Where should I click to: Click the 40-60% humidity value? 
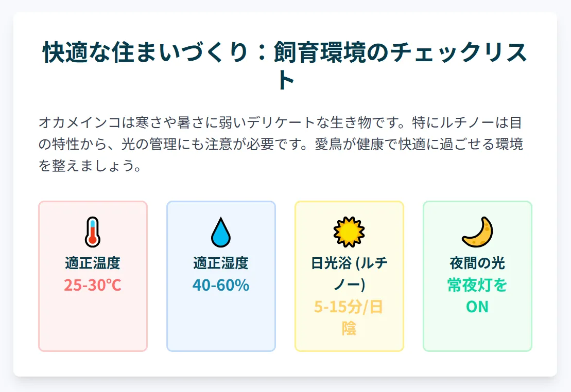coord(221,285)
